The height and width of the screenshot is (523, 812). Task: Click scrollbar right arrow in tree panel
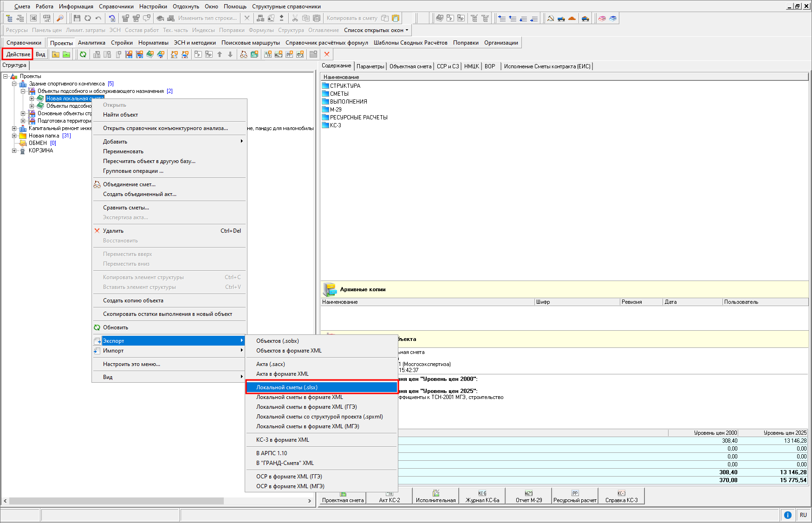click(310, 501)
